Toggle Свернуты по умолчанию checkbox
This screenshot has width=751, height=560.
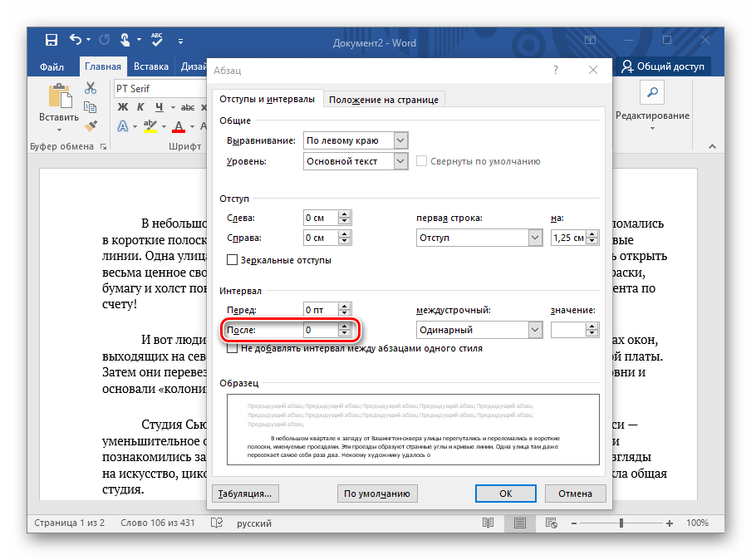click(x=421, y=161)
